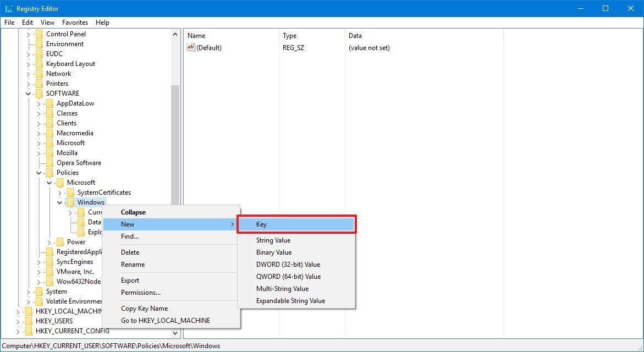Select Key from the New submenu
The width and height of the screenshot is (644, 352).
pyautogui.click(x=296, y=224)
